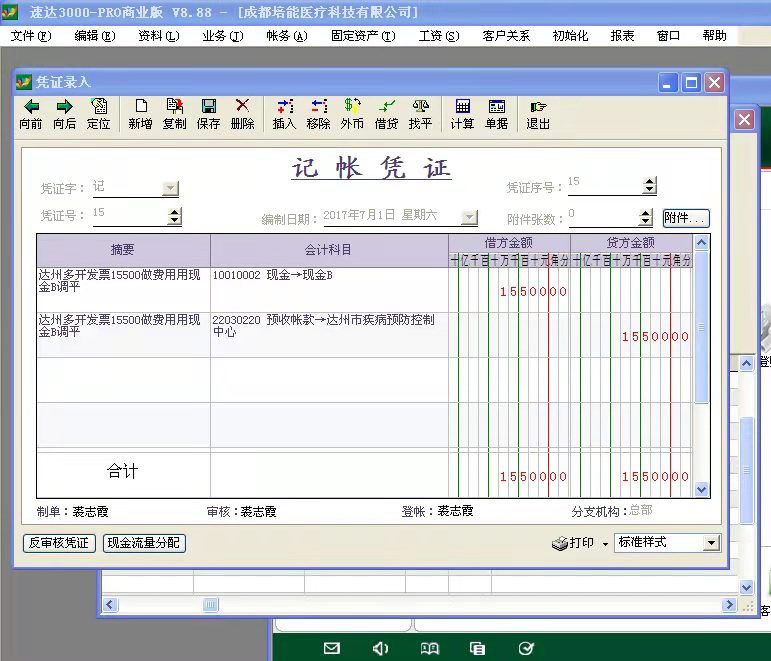
Task: Open the 业务 menu
Action: pos(222,36)
